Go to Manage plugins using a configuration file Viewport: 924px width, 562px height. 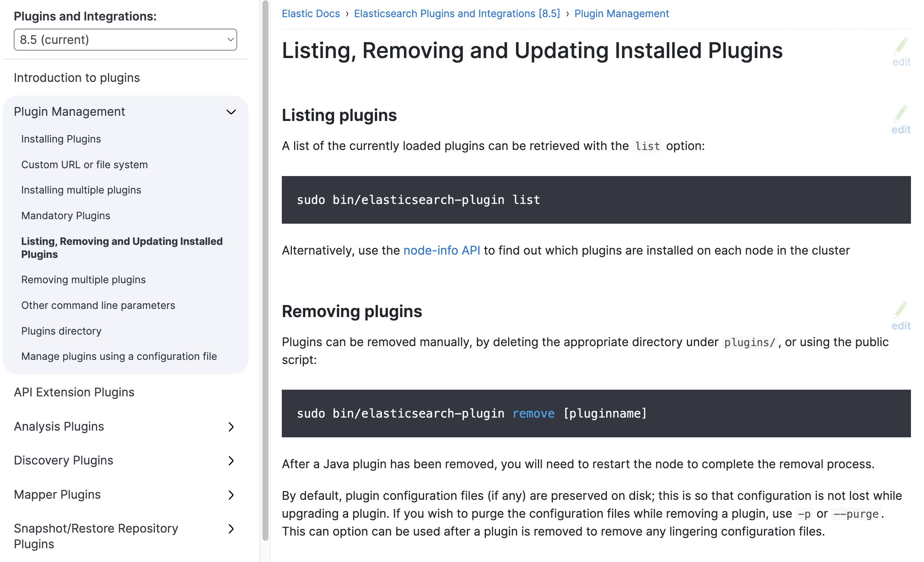119,356
